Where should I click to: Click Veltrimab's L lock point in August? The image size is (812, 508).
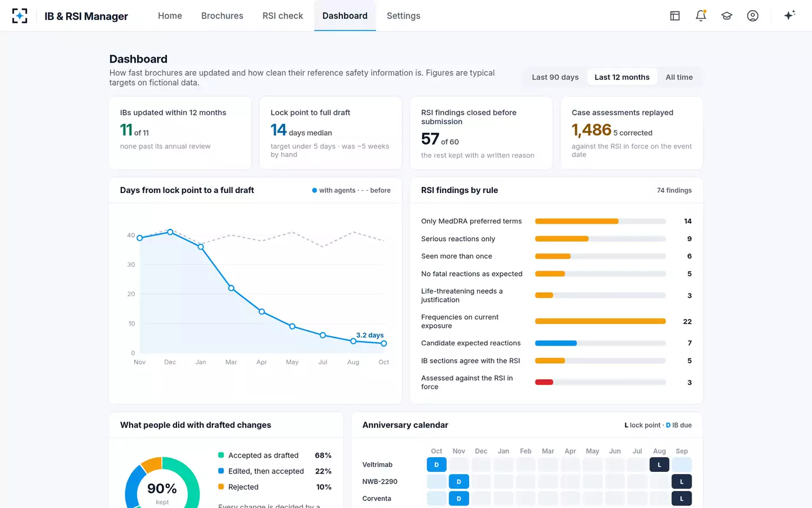pos(659,465)
